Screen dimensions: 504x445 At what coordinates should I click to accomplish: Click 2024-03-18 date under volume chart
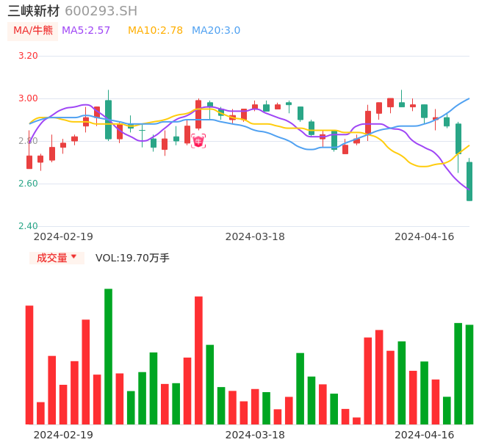pyautogui.click(x=255, y=435)
